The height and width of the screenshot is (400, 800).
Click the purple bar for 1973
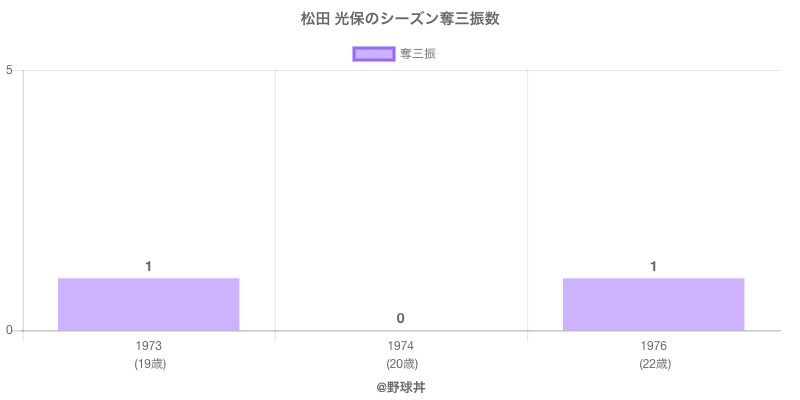[x=148, y=304]
